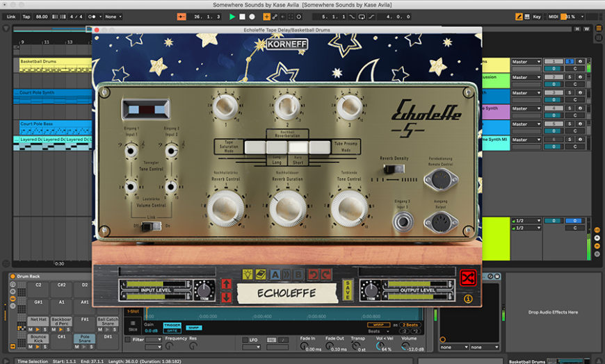605x364 pixels.
Task: Toggle the TRIGGER mode button
Action: 172,325
